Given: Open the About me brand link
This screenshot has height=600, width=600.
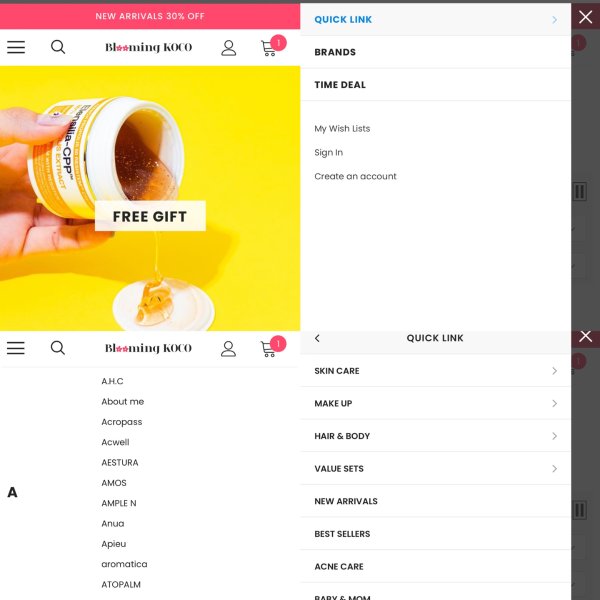Looking at the screenshot, I should [122, 401].
